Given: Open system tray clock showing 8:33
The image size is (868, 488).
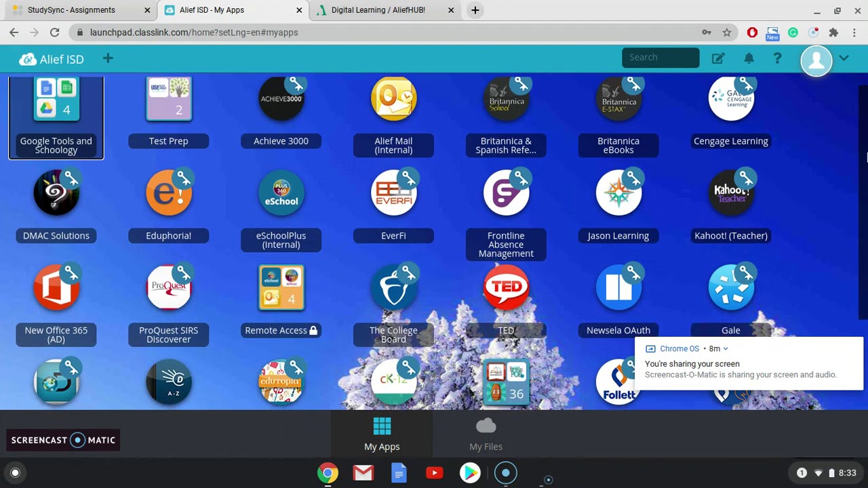Looking at the screenshot, I should [x=847, y=473].
